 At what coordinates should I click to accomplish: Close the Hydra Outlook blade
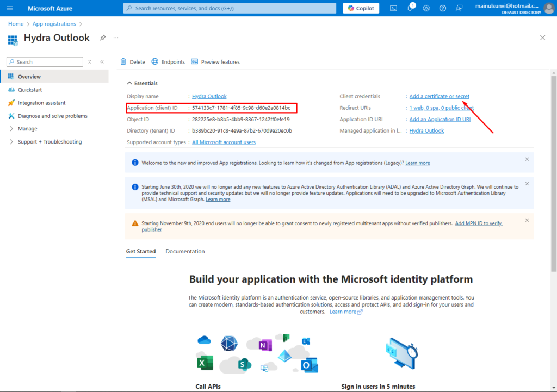[x=542, y=38]
